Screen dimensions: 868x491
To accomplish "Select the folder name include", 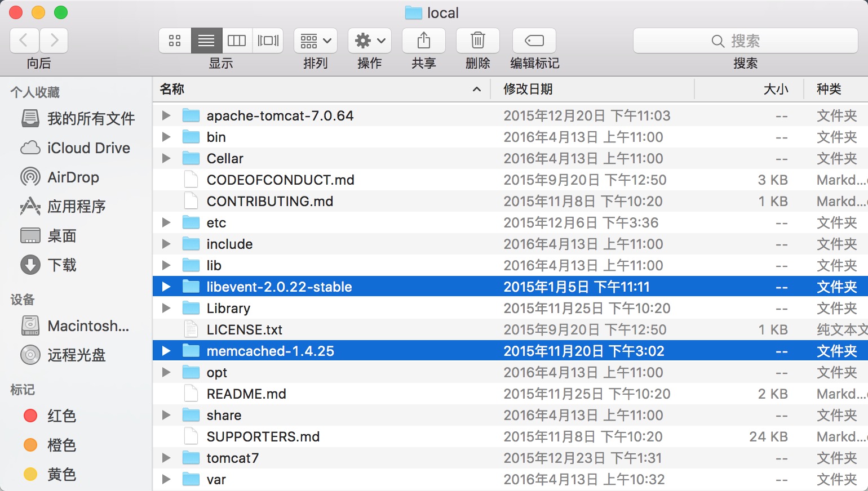I will point(229,244).
